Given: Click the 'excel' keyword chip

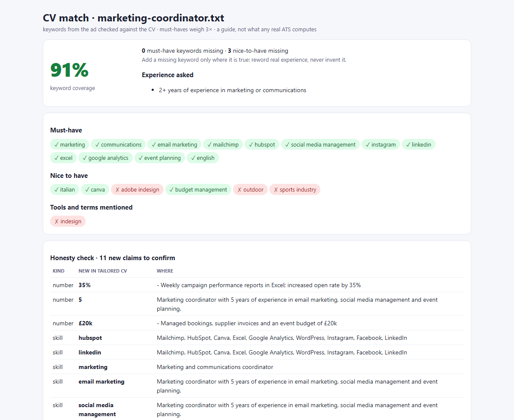Looking at the screenshot, I should pos(63,158).
